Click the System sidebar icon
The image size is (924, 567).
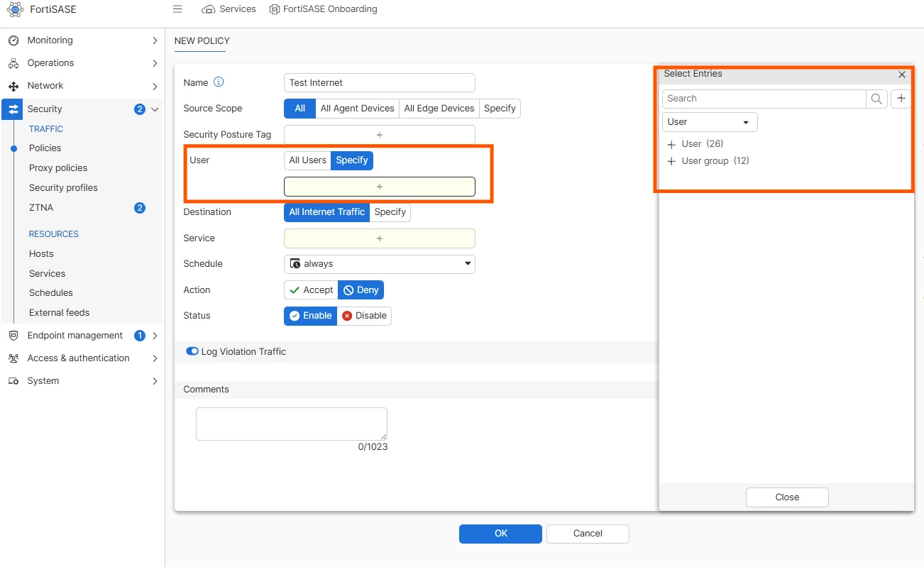[x=13, y=381]
